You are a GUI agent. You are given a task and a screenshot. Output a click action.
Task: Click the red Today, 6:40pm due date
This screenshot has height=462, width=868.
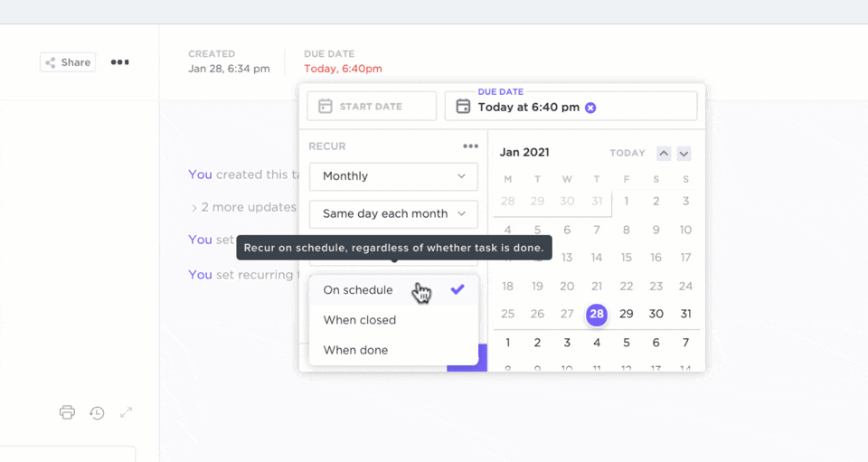(343, 69)
